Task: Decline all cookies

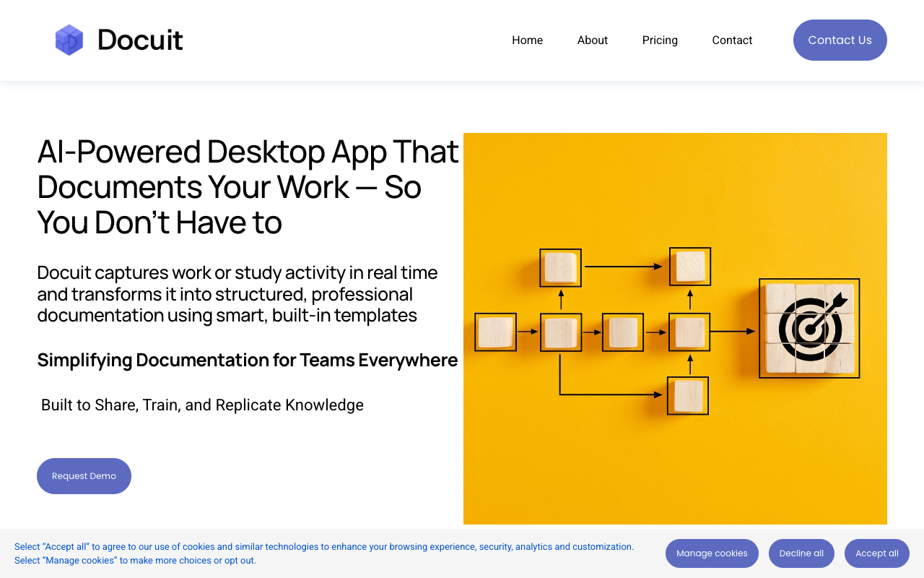Action: point(801,553)
